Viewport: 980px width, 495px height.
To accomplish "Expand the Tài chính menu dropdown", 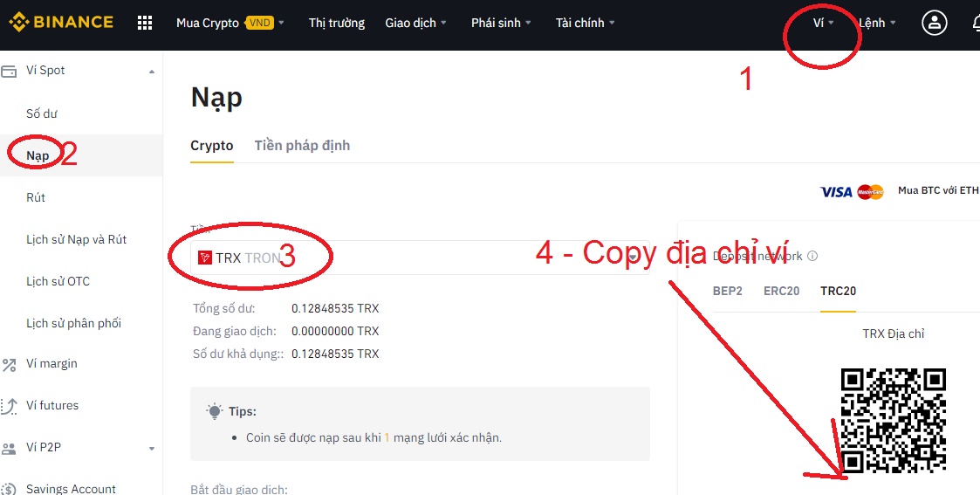I will click(612, 23).
